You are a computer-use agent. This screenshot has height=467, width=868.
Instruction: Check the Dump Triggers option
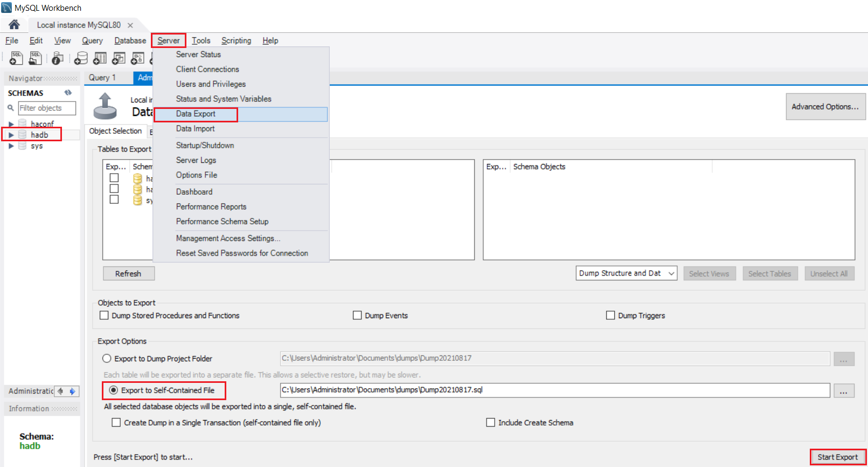(x=610, y=315)
